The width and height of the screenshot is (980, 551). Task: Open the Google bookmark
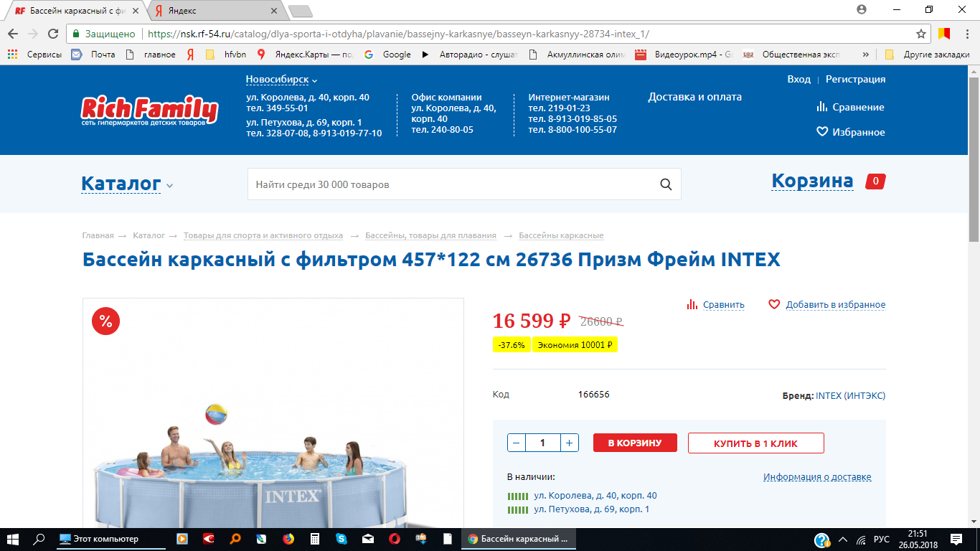(387, 54)
